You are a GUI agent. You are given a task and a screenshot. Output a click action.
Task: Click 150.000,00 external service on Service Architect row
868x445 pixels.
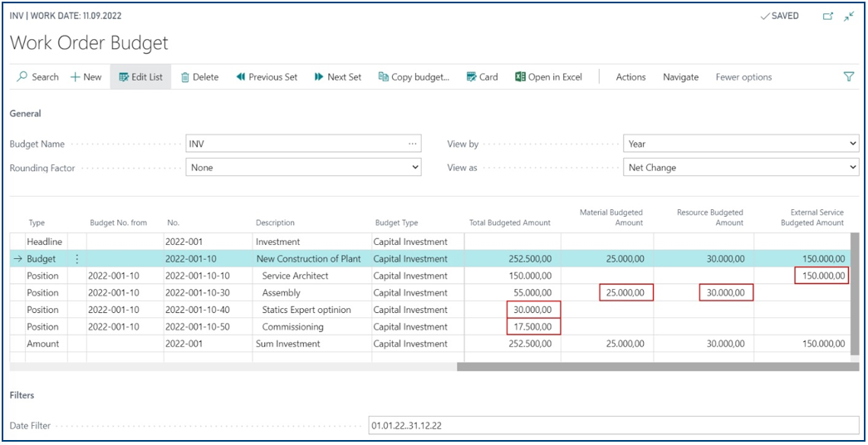pos(821,276)
